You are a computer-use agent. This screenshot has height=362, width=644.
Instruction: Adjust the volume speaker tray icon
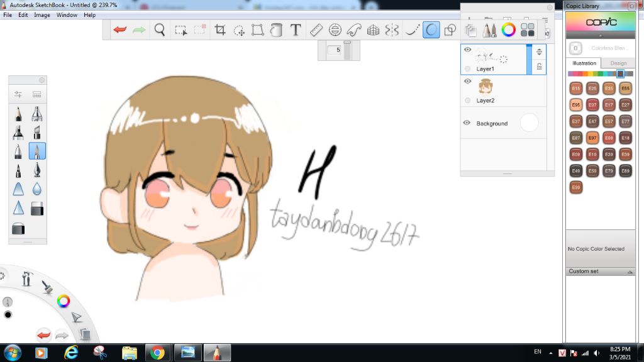tap(597, 353)
